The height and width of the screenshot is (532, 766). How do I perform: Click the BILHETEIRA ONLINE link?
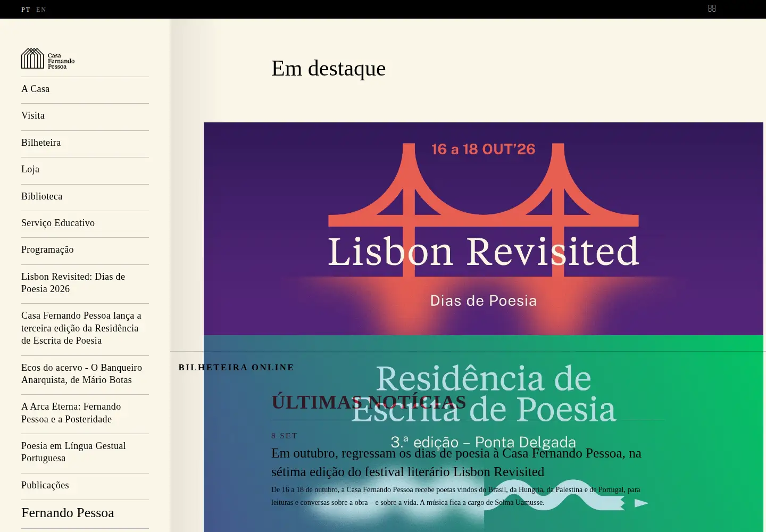236,368
